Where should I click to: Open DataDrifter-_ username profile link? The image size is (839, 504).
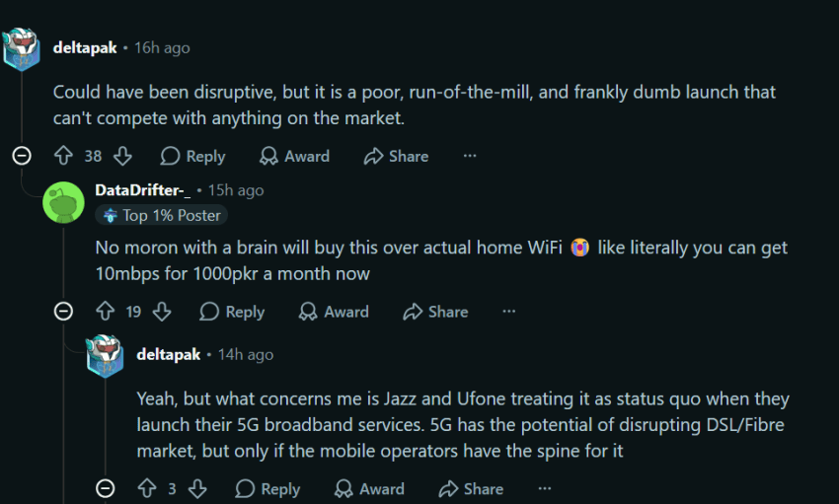(x=142, y=190)
